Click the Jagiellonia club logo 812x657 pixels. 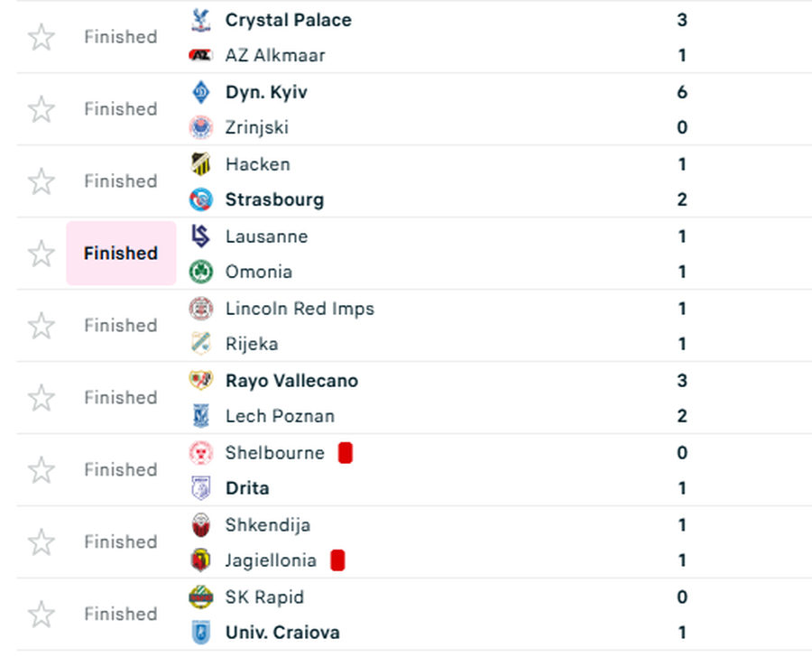200,560
